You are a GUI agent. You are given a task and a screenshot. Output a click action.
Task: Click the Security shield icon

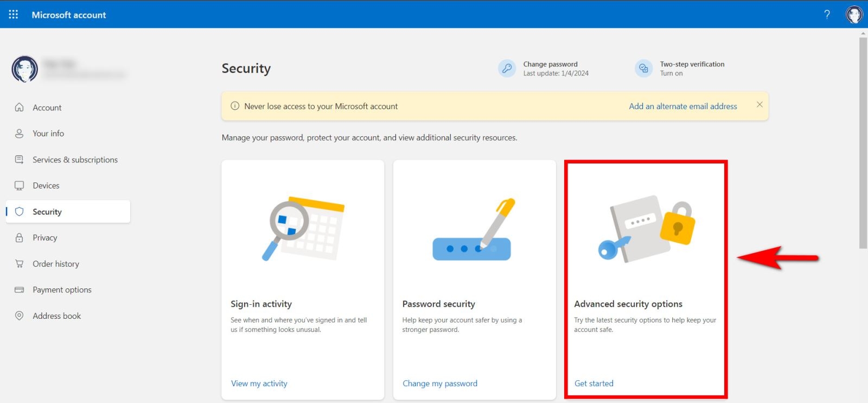click(x=20, y=212)
